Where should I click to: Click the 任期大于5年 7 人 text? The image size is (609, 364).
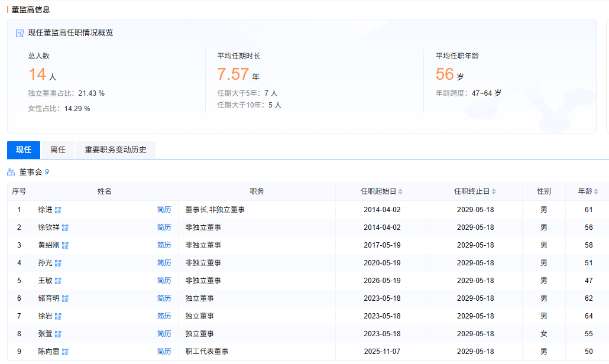click(247, 93)
